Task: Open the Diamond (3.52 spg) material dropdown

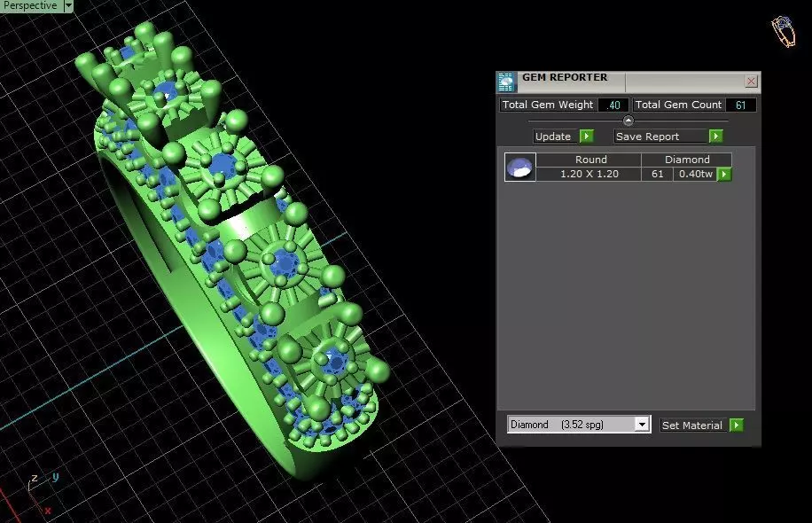Action: pyautogui.click(x=642, y=425)
